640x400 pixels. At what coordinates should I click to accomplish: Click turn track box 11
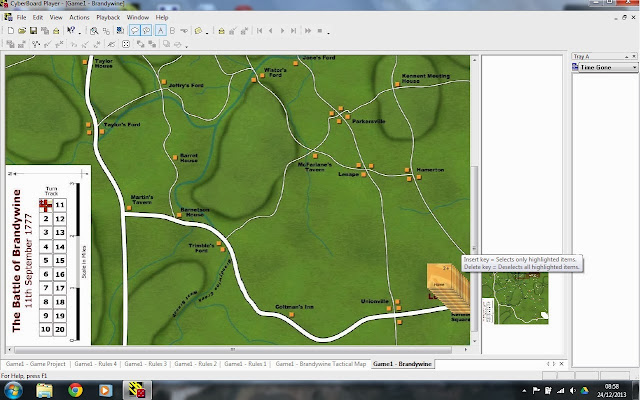(60, 205)
